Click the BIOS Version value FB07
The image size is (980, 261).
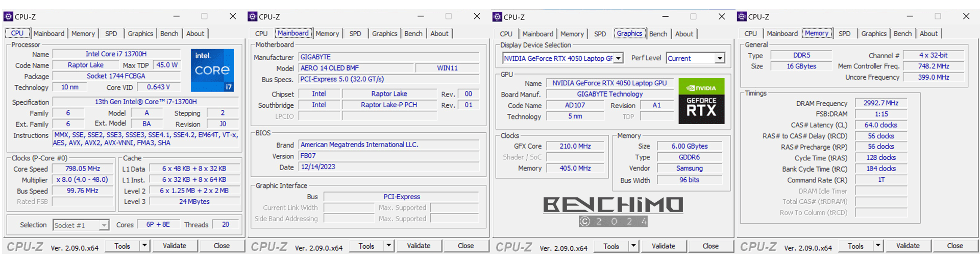(389, 156)
